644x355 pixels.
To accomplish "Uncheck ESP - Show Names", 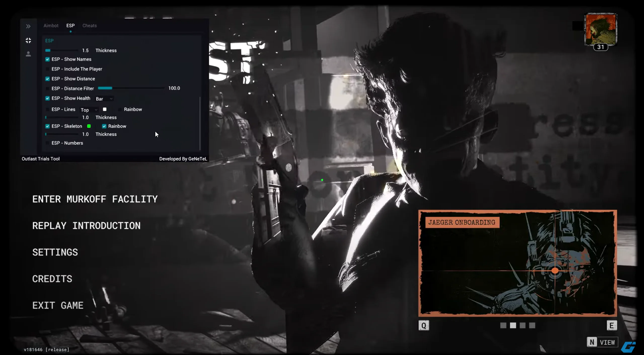I will coord(48,59).
